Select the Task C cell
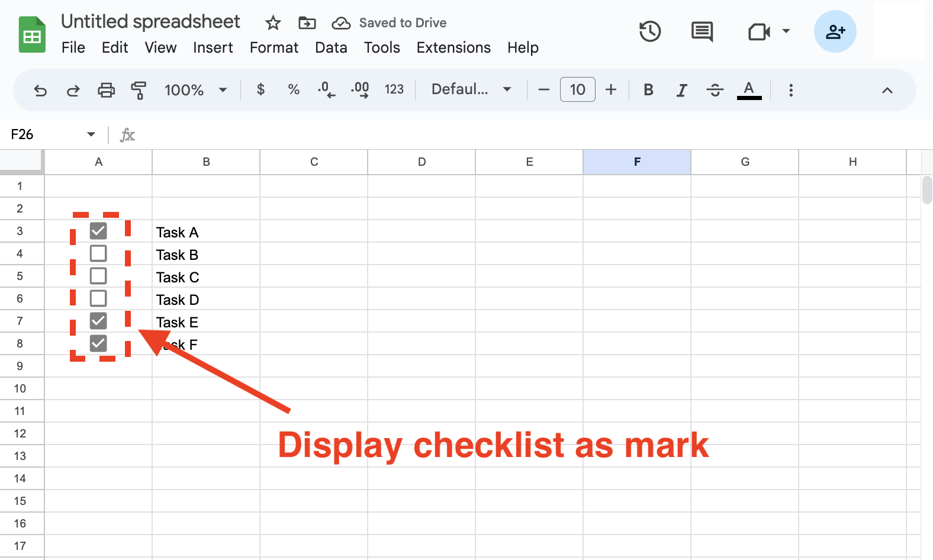The width and height of the screenshot is (933, 560). click(x=206, y=276)
